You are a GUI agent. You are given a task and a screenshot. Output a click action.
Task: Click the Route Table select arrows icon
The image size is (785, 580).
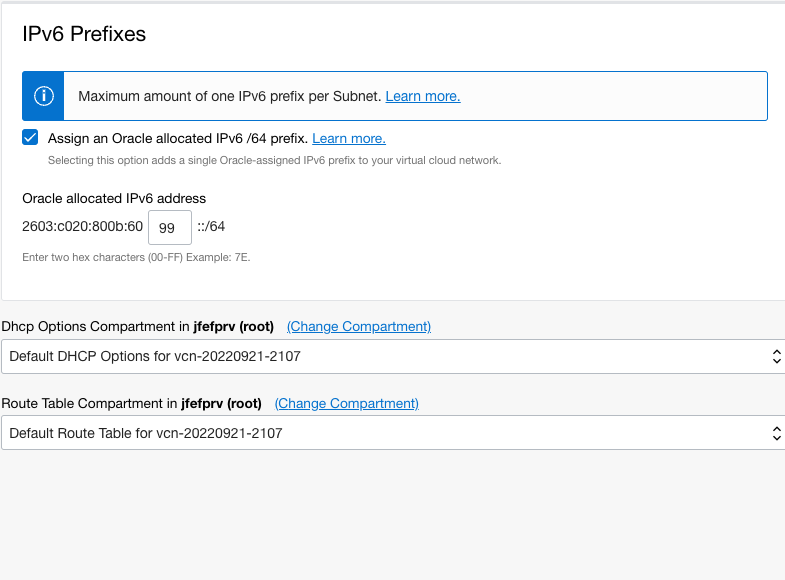776,433
